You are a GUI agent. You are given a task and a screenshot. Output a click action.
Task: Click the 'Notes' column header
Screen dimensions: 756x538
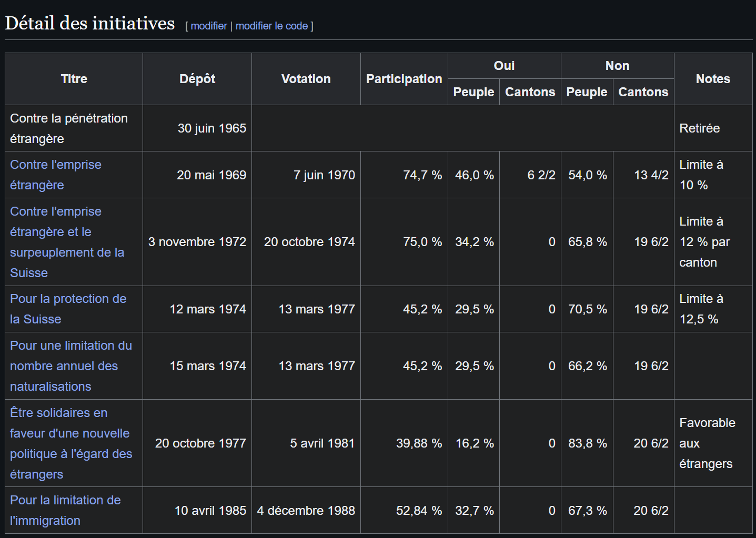pos(713,79)
